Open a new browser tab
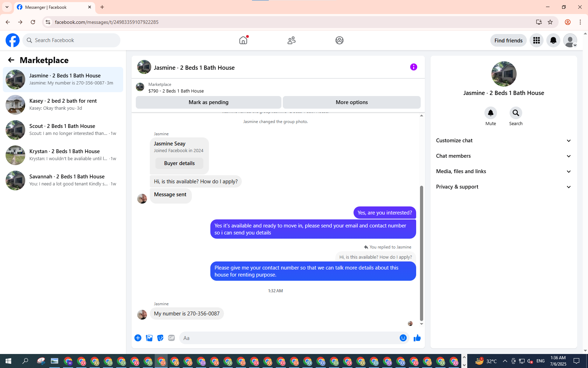 (x=102, y=7)
